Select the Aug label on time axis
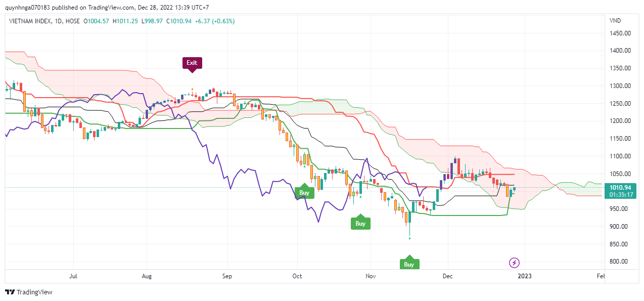 point(147,276)
